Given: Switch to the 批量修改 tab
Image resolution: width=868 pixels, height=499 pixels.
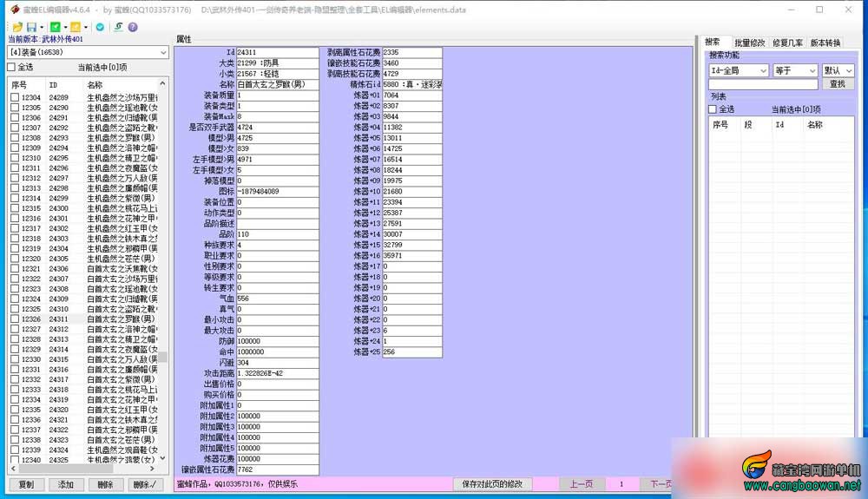Looking at the screenshot, I should click(750, 43).
